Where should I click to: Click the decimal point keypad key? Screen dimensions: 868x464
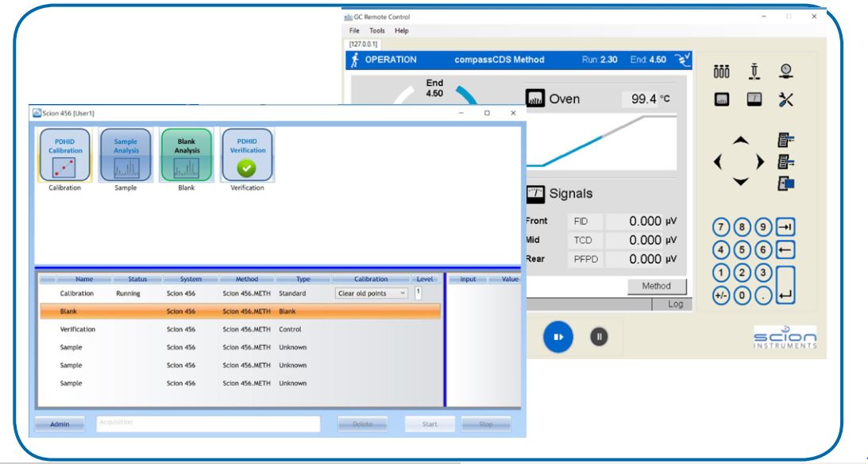click(x=763, y=295)
